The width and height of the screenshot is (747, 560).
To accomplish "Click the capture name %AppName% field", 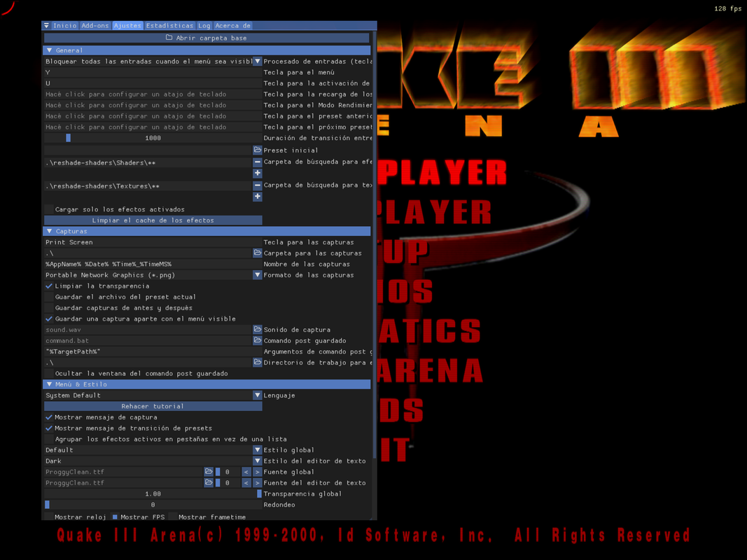I will click(x=153, y=264).
